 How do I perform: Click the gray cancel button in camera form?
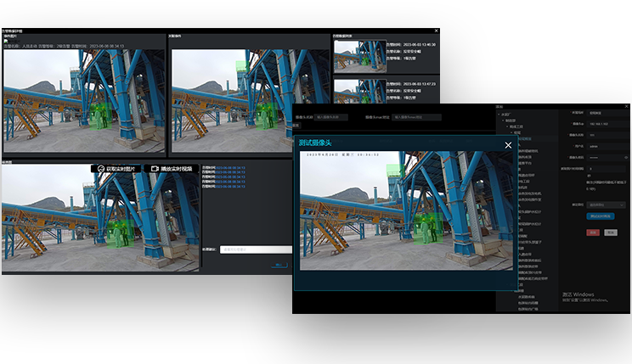click(611, 232)
